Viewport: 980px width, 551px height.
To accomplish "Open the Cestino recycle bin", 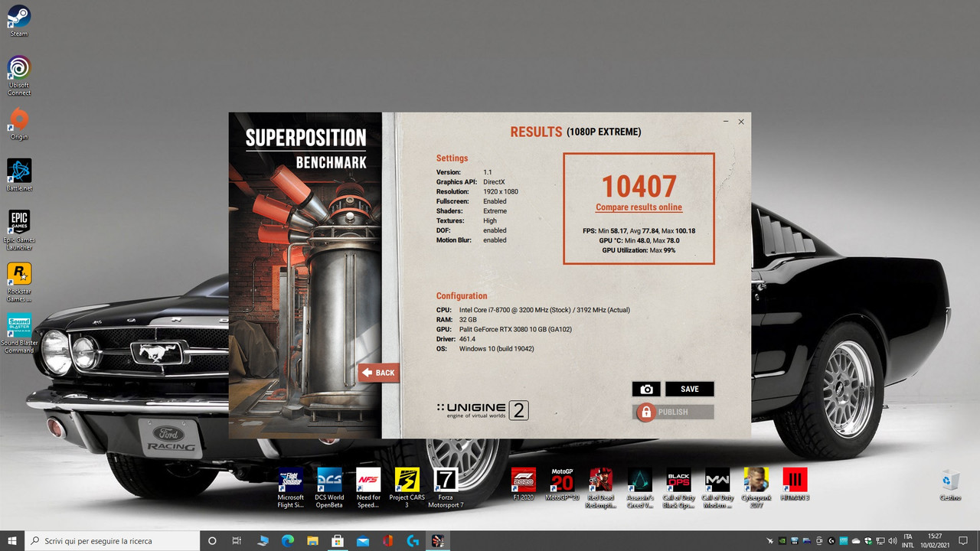I will tap(950, 485).
